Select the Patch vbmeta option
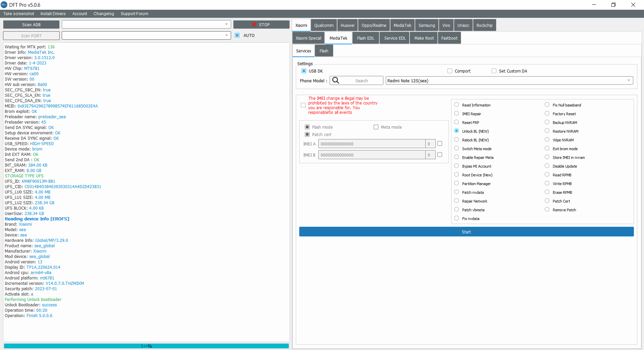 click(457, 210)
